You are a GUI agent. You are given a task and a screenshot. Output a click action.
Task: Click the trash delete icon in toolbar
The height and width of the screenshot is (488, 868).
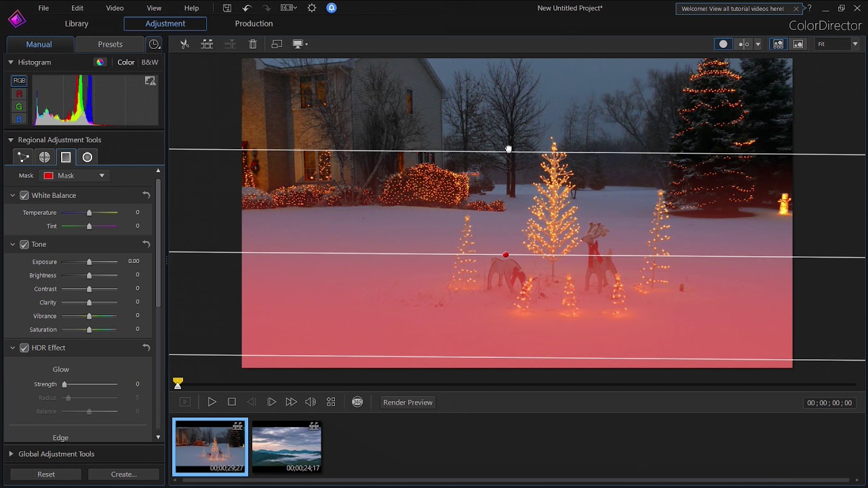[x=253, y=44]
